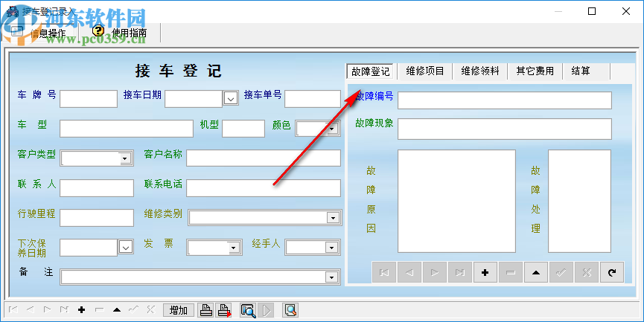Click the 车型 input field

127,129
